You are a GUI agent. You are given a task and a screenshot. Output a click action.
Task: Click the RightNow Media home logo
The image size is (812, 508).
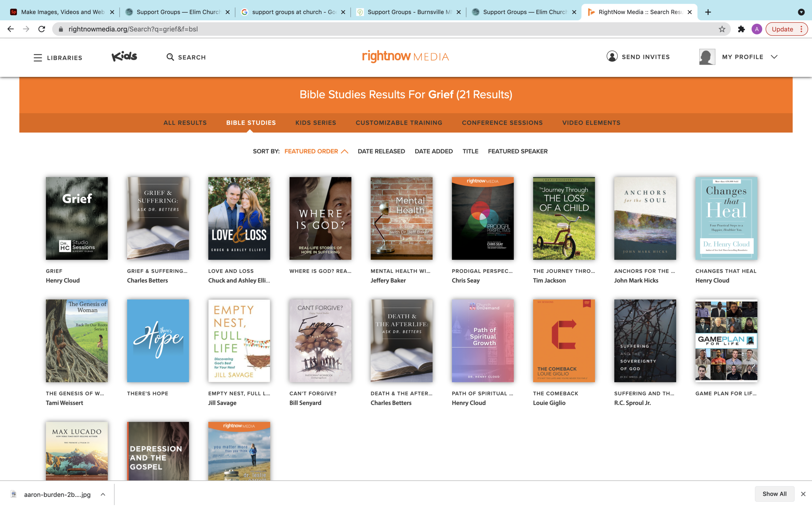[x=405, y=57]
